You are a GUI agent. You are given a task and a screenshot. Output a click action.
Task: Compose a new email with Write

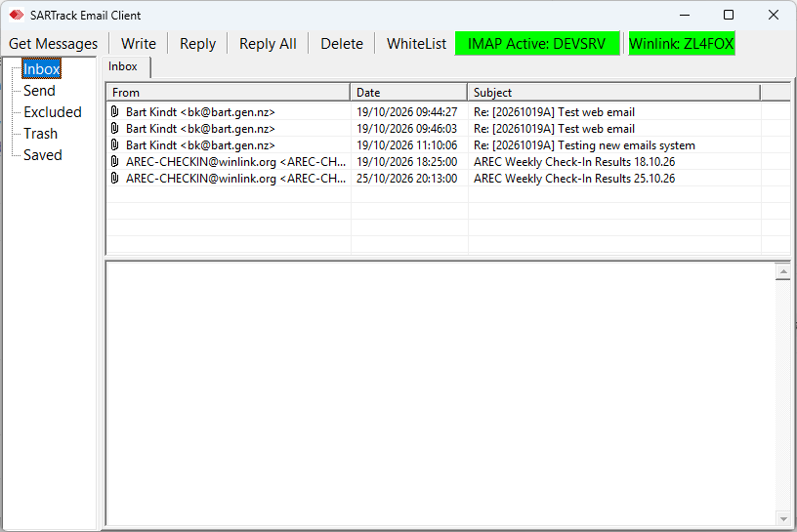(x=139, y=44)
